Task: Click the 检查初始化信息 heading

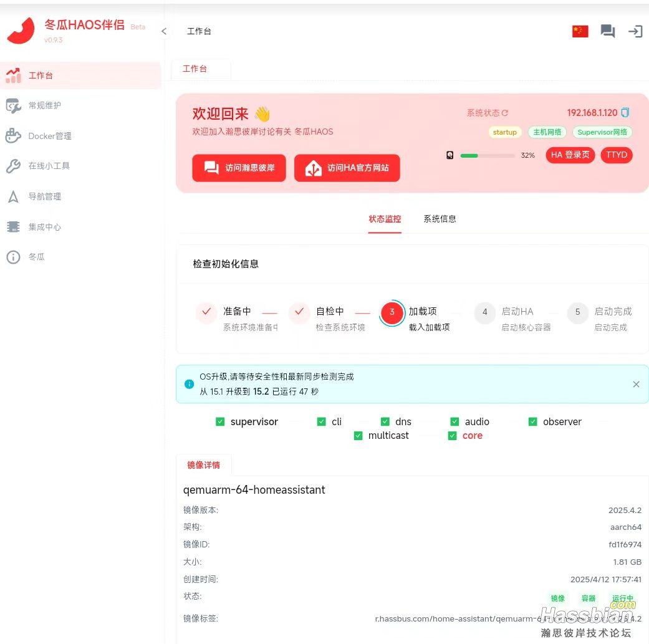Action: [x=226, y=264]
